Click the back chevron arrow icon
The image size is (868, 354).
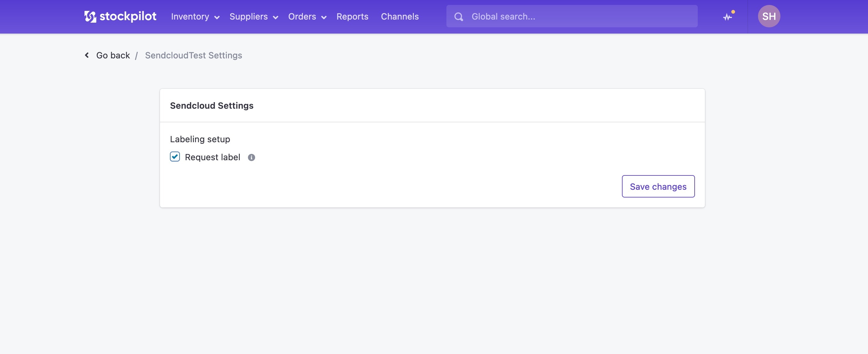[x=87, y=55]
